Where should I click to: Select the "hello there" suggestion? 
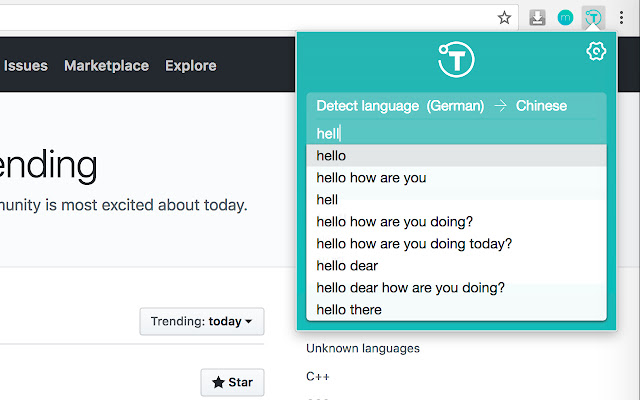(349, 310)
